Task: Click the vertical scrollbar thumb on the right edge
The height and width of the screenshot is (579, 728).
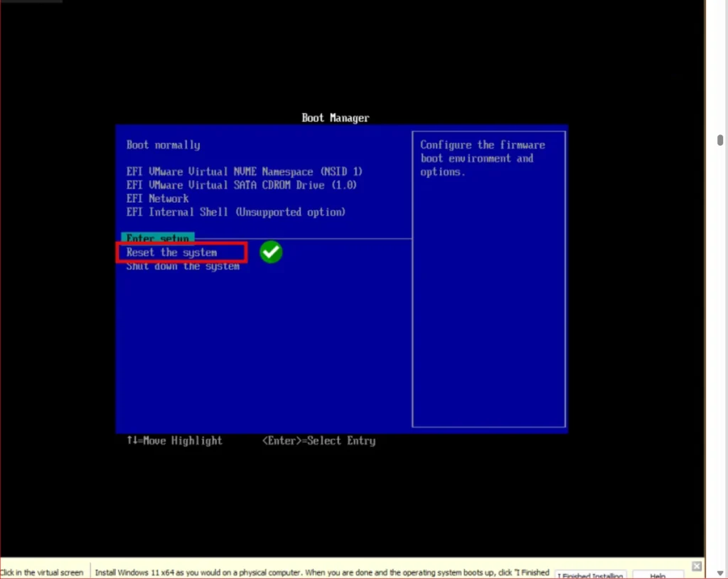Action: click(720, 140)
